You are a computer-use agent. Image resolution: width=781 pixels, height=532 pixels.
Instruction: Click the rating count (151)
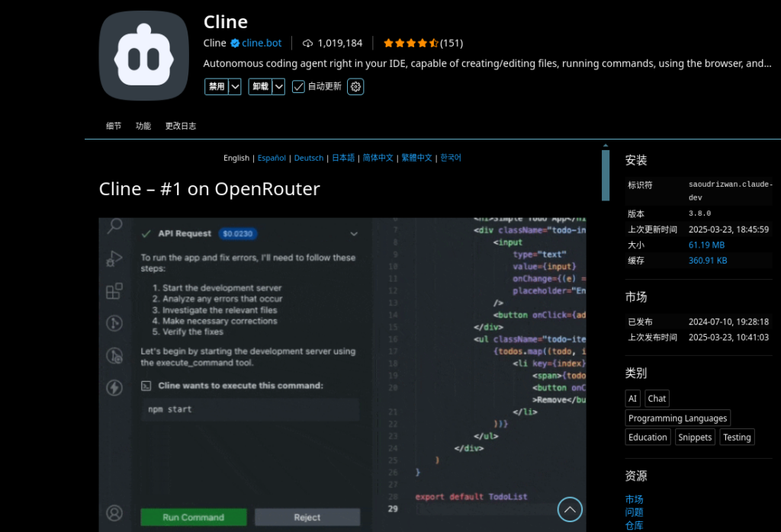coord(452,43)
